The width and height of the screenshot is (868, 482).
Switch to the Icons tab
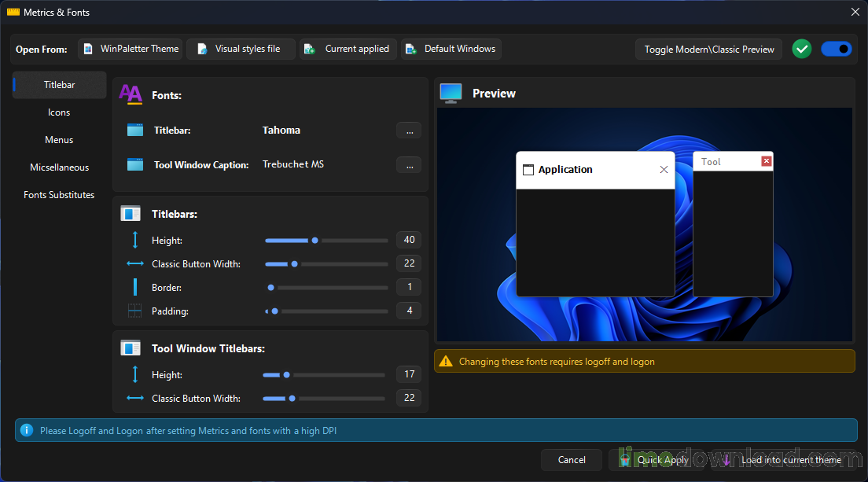59,112
